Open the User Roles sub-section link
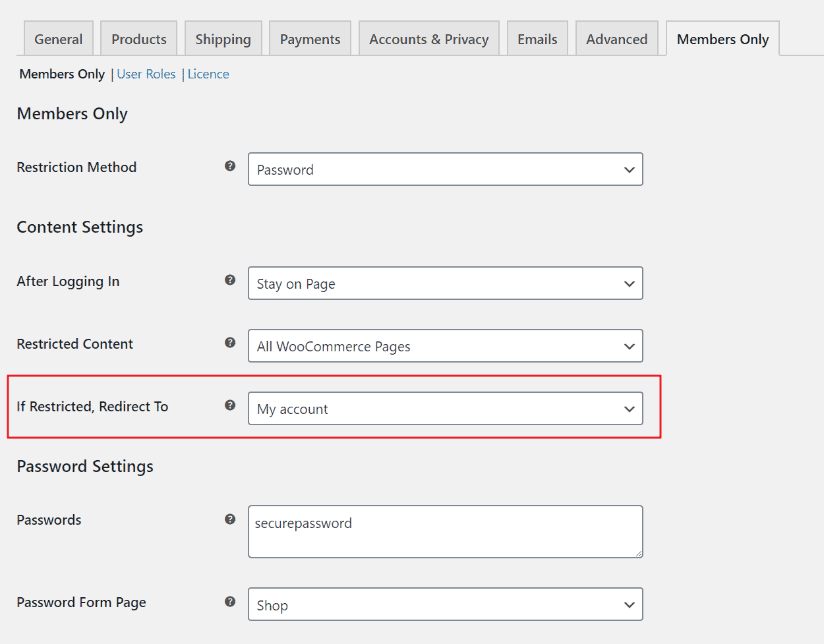The width and height of the screenshot is (824, 644). (146, 74)
